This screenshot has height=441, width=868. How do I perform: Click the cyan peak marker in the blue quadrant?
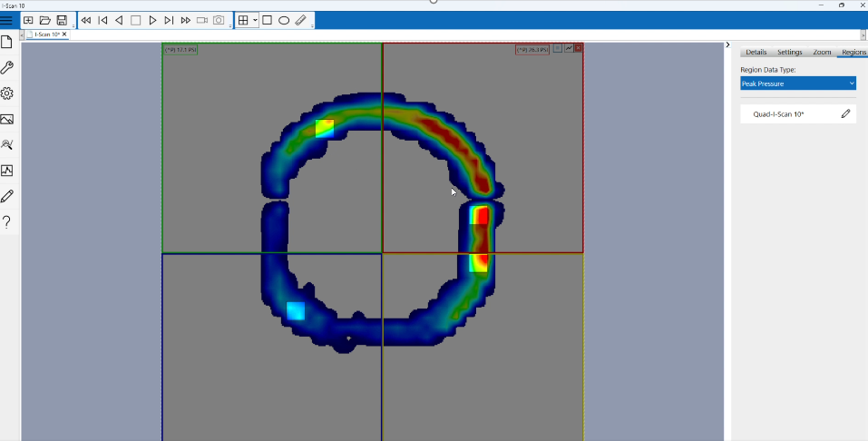pos(296,311)
